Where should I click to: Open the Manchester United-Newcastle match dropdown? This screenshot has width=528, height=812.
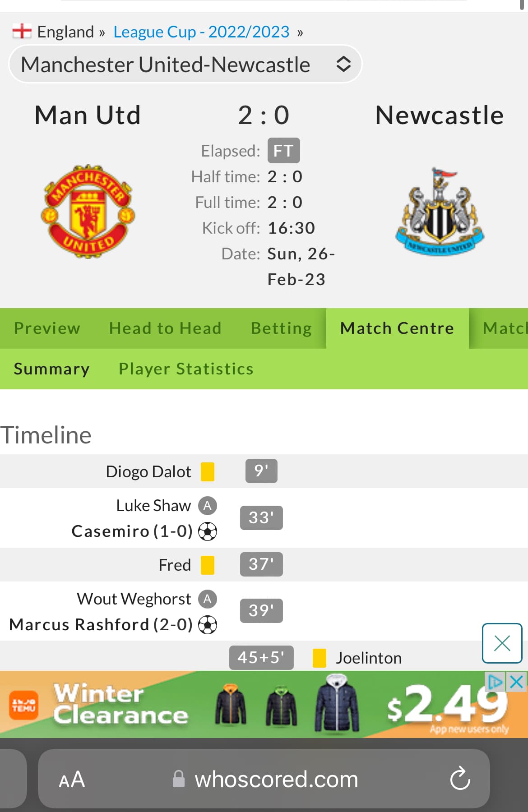pos(185,64)
